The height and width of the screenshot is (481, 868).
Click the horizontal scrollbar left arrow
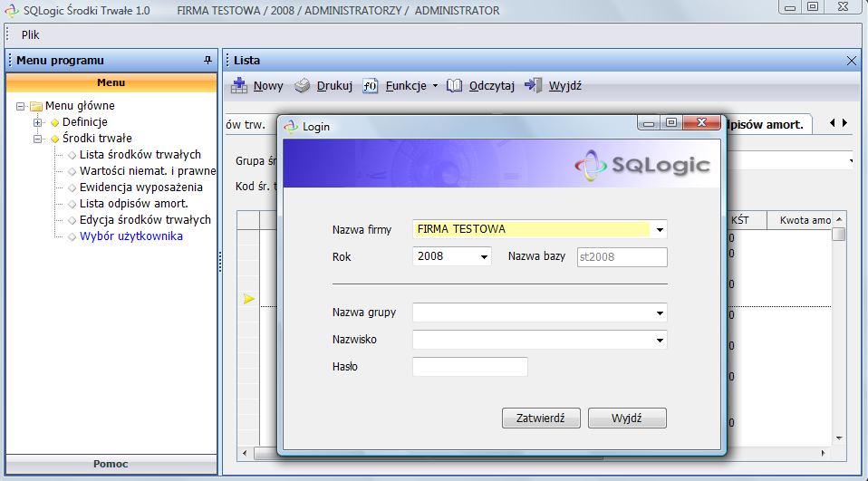pos(245,453)
